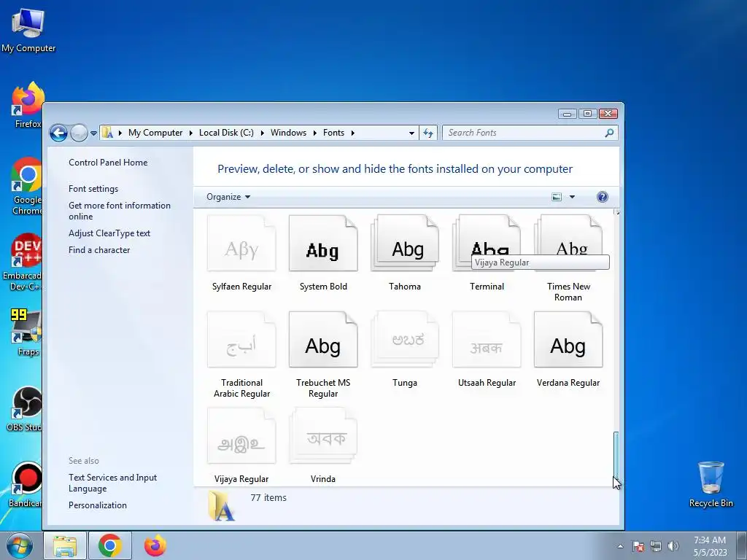Select the Verdana Regular font icon
This screenshot has width=747, height=560.
pyautogui.click(x=568, y=340)
